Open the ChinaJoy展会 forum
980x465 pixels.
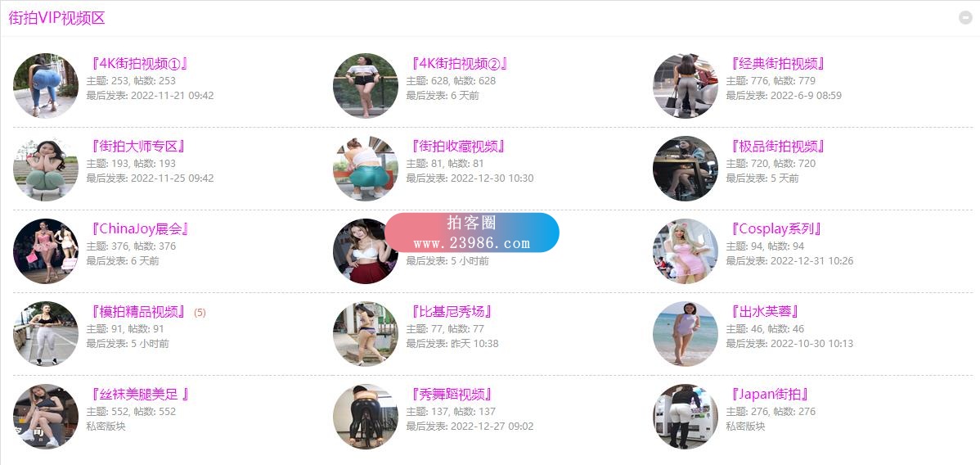point(139,229)
